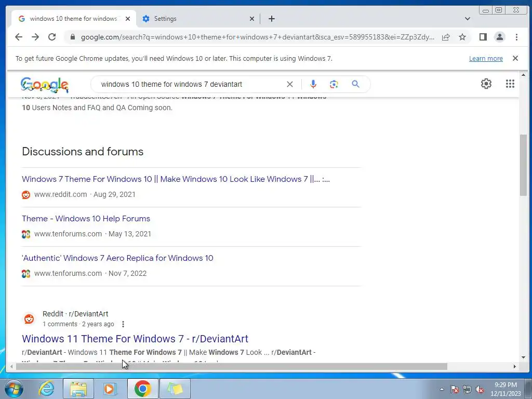Open the Chrome profile avatar menu
The height and width of the screenshot is (399, 532).
tap(499, 37)
